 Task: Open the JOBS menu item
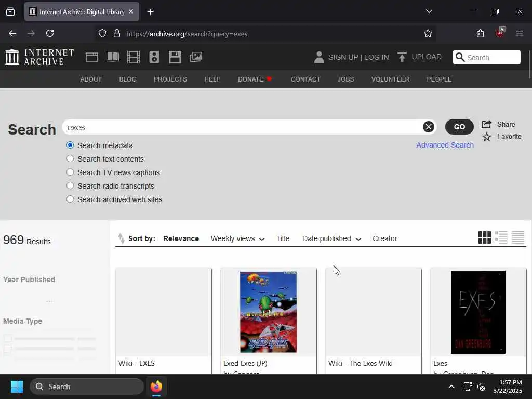pos(345,79)
